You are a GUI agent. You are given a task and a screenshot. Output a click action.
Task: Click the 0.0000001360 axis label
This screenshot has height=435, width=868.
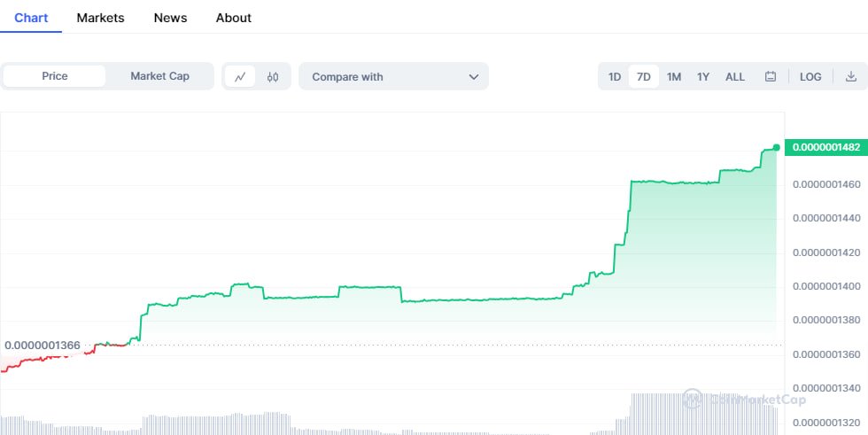click(x=826, y=354)
